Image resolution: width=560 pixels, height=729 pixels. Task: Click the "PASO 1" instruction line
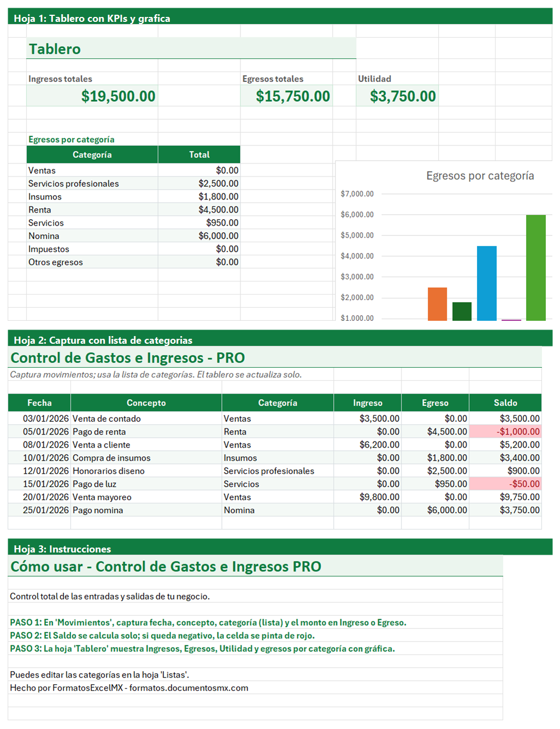coord(208,623)
